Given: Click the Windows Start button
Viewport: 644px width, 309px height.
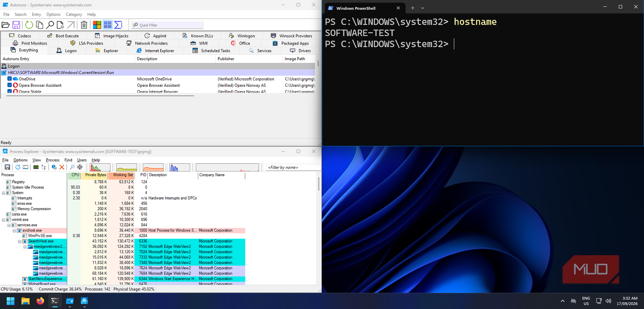Looking at the screenshot, I should point(11,301).
